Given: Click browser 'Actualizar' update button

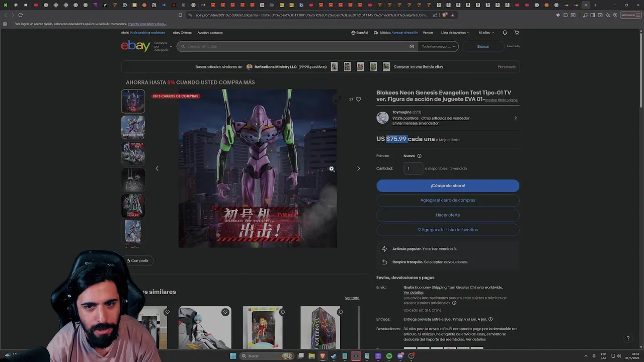Looking at the screenshot, I should pos(630,15).
